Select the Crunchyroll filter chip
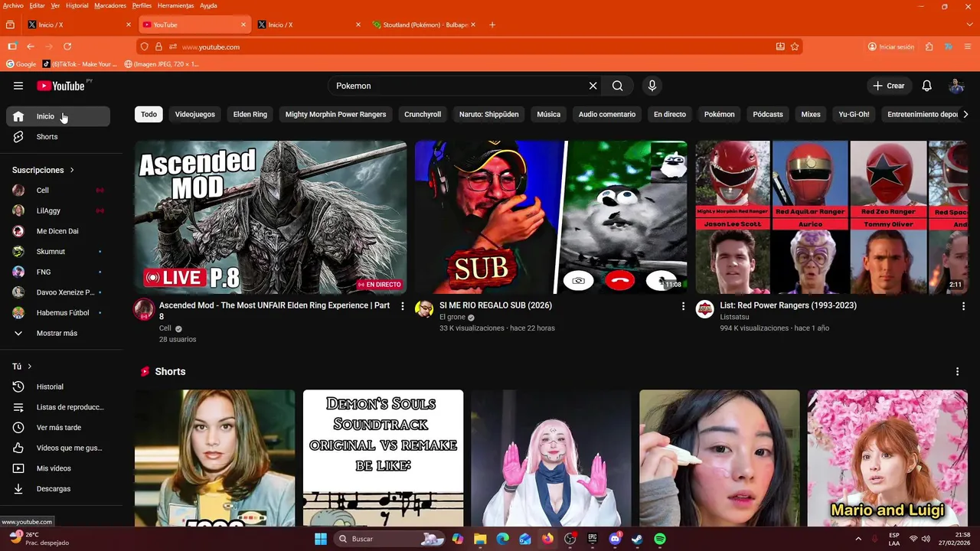 click(x=423, y=115)
